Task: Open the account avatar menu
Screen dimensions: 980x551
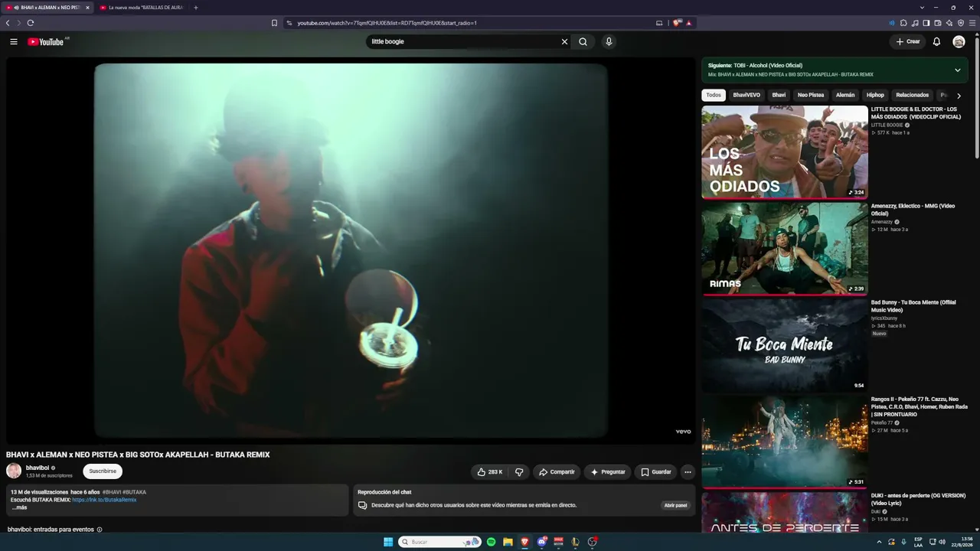Action: tap(959, 42)
